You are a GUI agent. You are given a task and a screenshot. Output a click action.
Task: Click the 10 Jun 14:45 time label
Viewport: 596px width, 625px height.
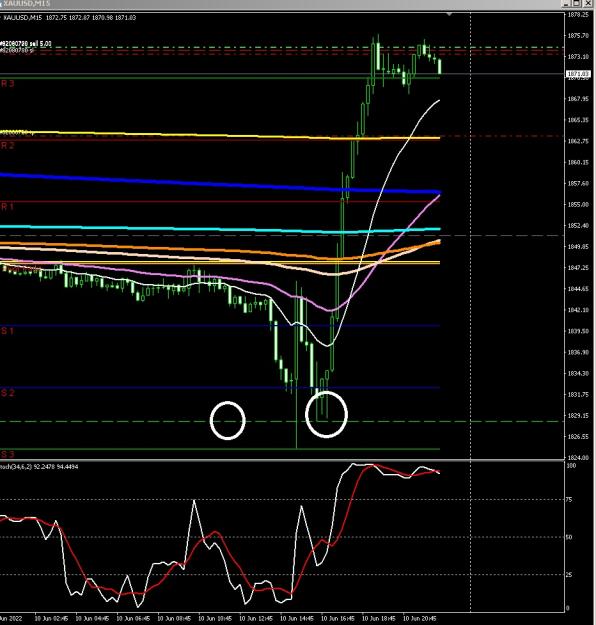click(x=297, y=619)
